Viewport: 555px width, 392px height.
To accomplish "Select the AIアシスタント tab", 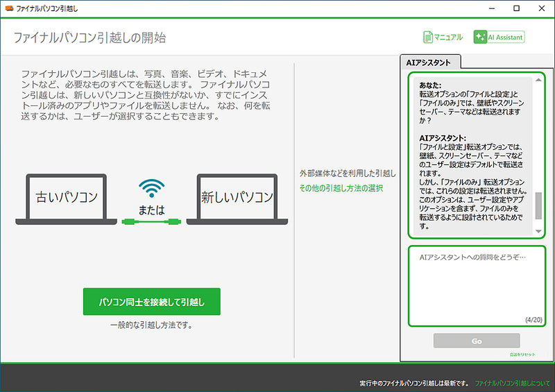I will tap(430, 62).
